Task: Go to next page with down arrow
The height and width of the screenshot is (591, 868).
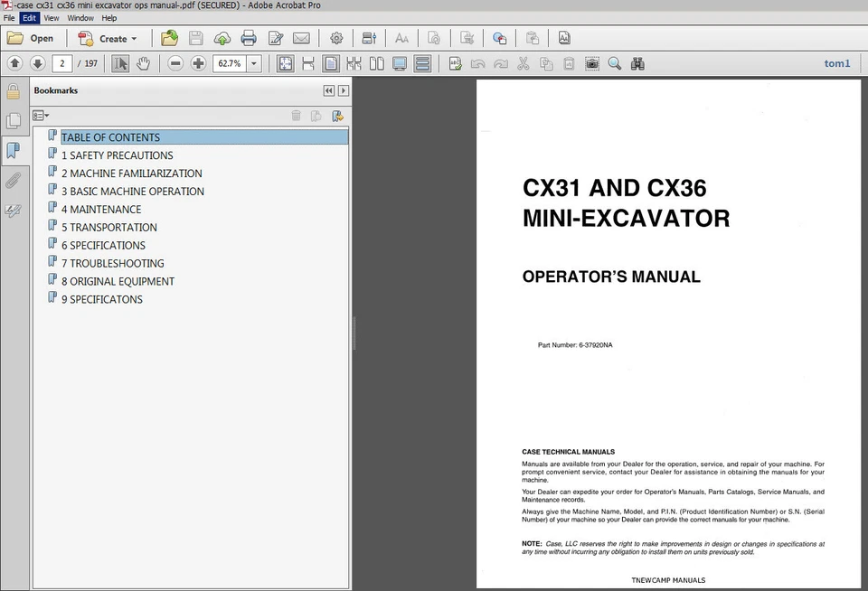Action: tap(38, 63)
